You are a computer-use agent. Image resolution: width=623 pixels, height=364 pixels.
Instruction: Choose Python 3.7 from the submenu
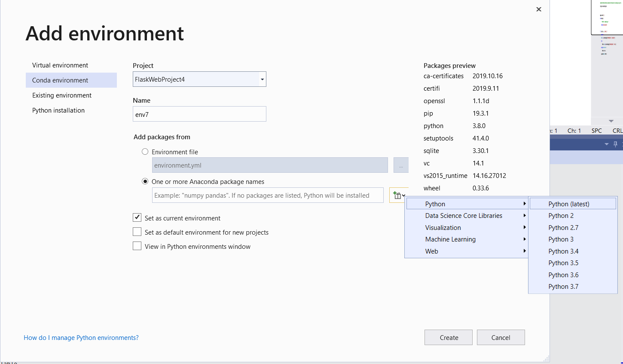[x=563, y=287]
